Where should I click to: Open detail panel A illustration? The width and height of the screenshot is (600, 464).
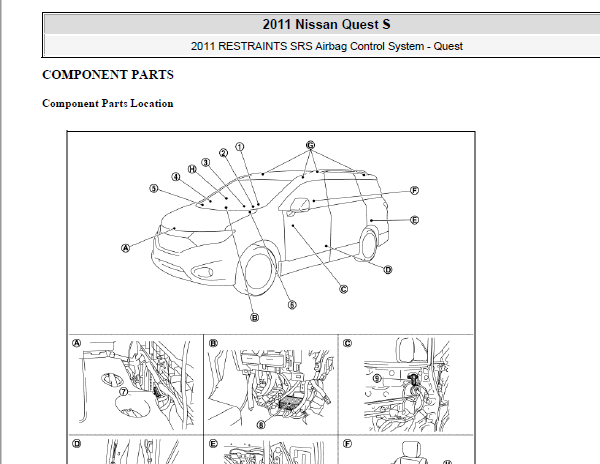[137, 385]
